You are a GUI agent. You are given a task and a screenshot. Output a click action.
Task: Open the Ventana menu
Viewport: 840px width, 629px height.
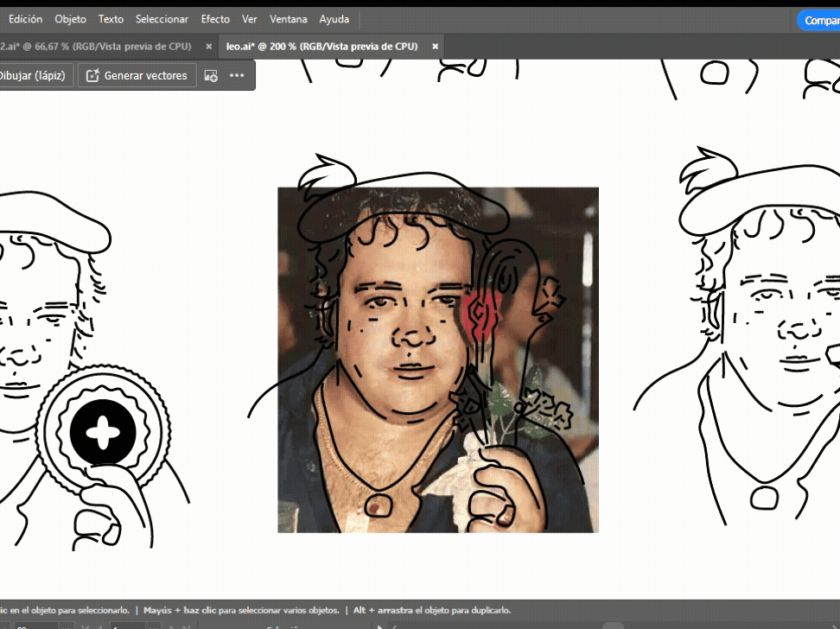pos(289,19)
